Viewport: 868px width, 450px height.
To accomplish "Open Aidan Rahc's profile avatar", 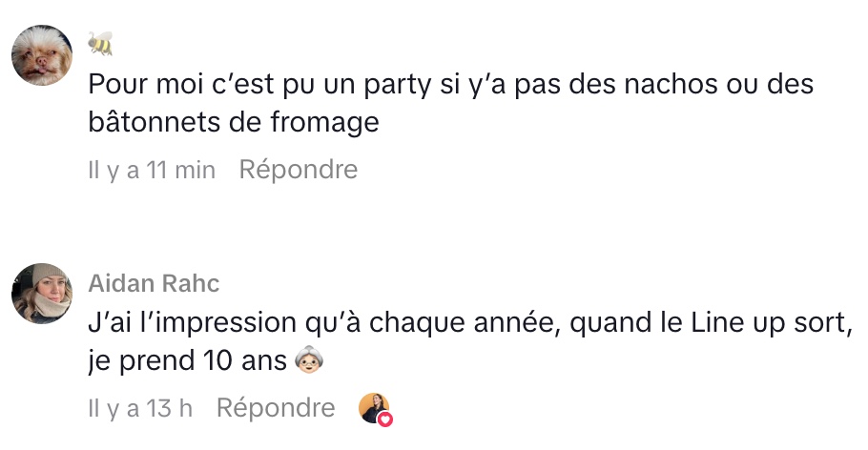I will pos(42,294).
